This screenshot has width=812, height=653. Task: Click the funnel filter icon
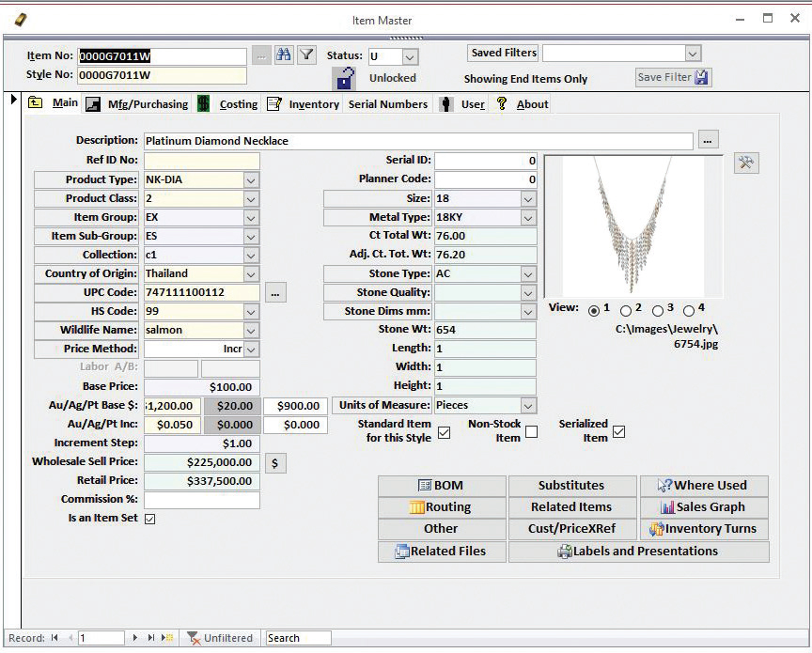pyautogui.click(x=306, y=55)
